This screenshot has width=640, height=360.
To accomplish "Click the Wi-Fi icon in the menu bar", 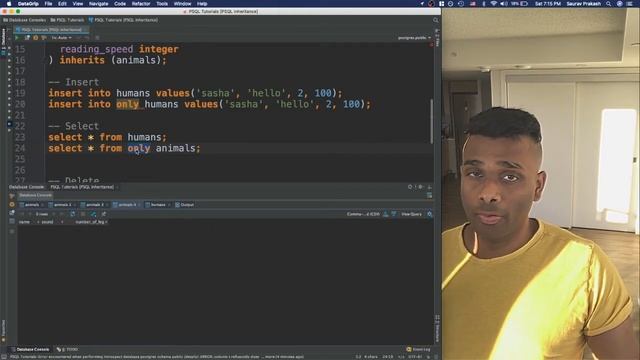I will pos(493,4).
